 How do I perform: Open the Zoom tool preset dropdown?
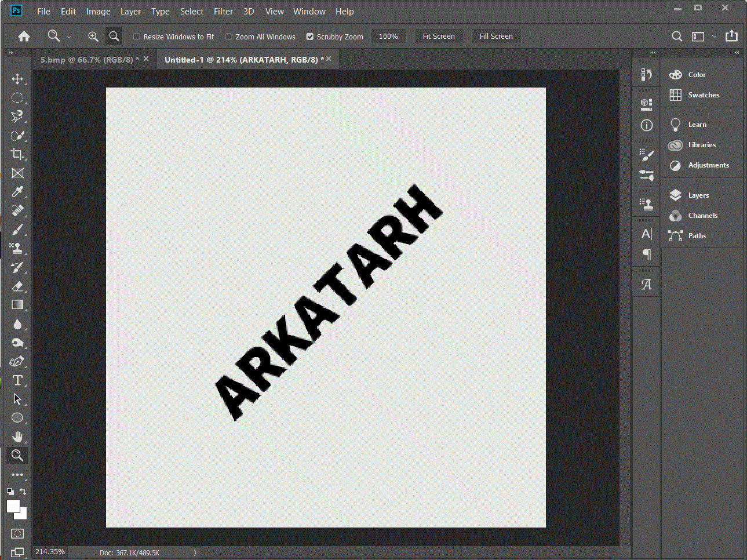point(69,37)
